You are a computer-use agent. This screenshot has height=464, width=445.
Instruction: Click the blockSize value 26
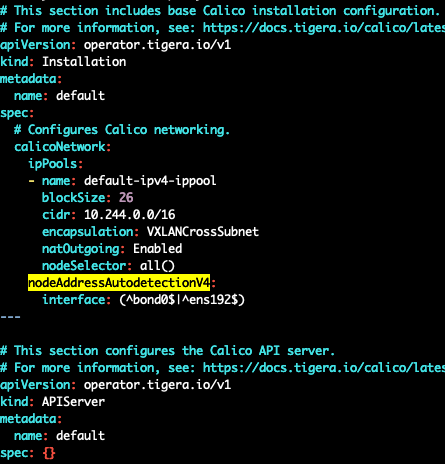(126, 198)
